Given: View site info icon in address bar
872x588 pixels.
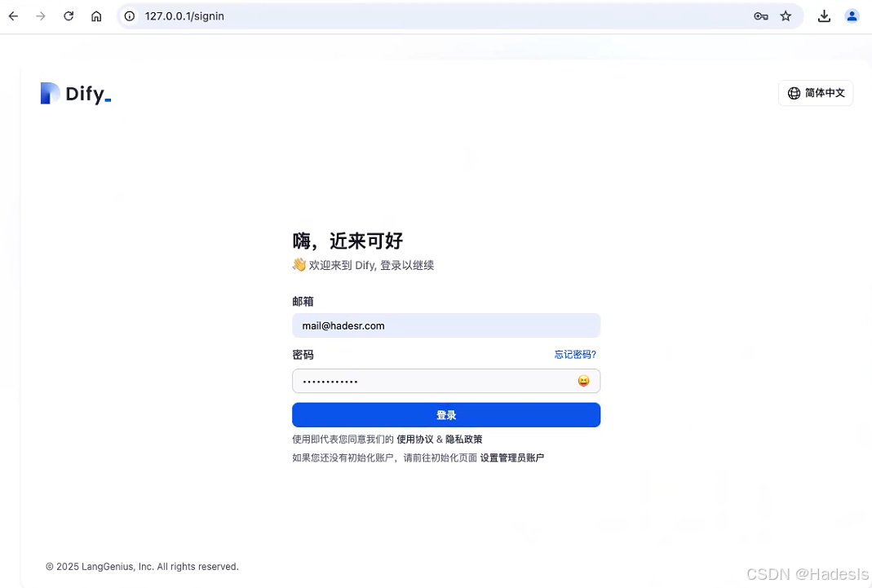Looking at the screenshot, I should tap(130, 16).
